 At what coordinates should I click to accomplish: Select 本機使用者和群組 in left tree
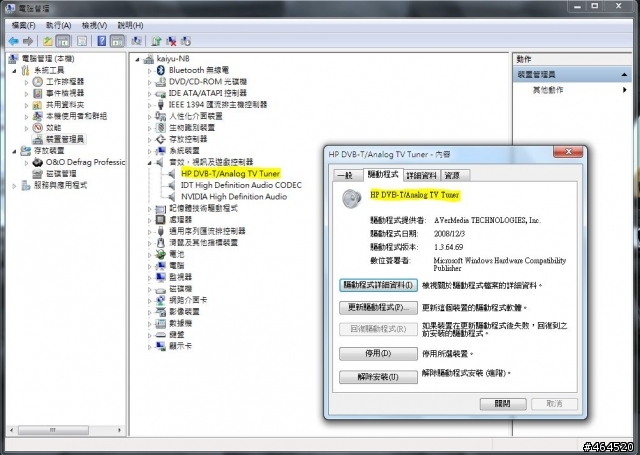76,116
